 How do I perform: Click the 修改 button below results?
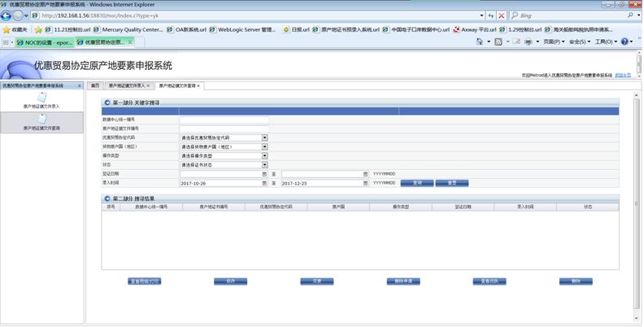(230, 281)
